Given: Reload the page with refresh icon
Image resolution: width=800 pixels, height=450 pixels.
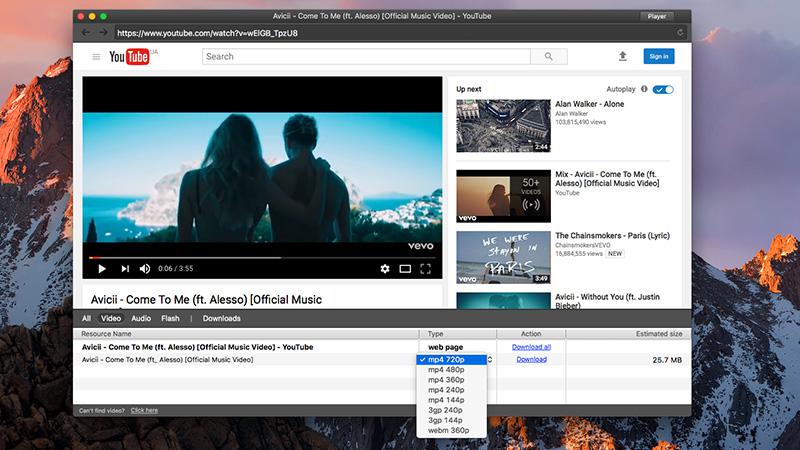Looking at the screenshot, I should pyautogui.click(x=680, y=33).
